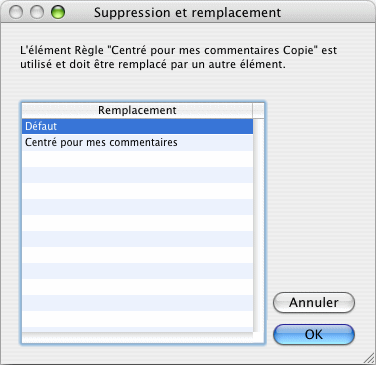Viewport: 376px width, 365px height.
Task: Click the greyed-out minimize window button
Action: [x=37, y=12]
